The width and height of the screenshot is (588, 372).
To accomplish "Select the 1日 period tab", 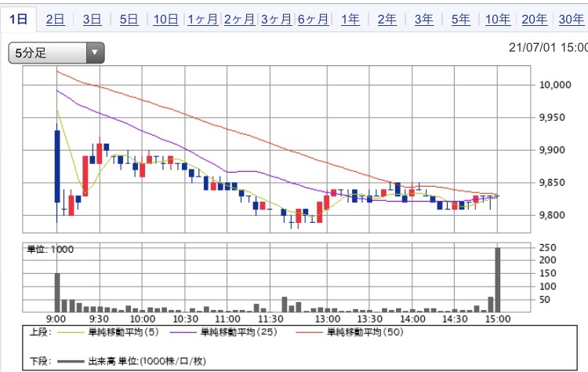I will pos(18,19).
